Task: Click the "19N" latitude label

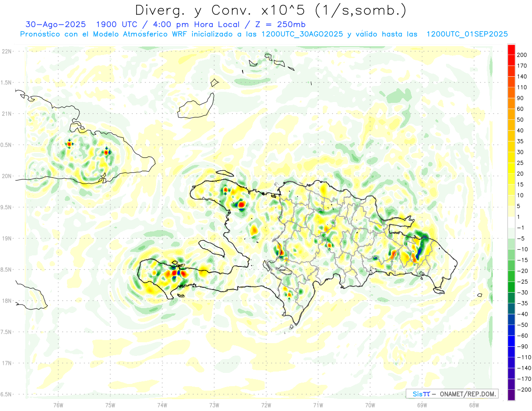Action: click(6, 238)
